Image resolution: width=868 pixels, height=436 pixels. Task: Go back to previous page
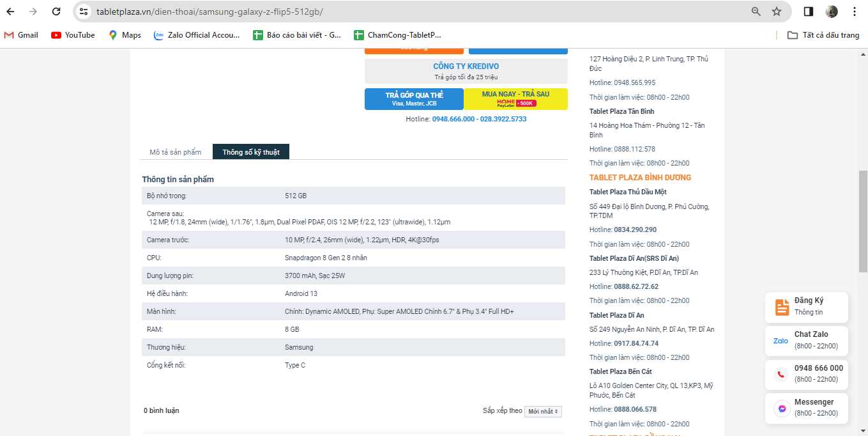[11, 12]
